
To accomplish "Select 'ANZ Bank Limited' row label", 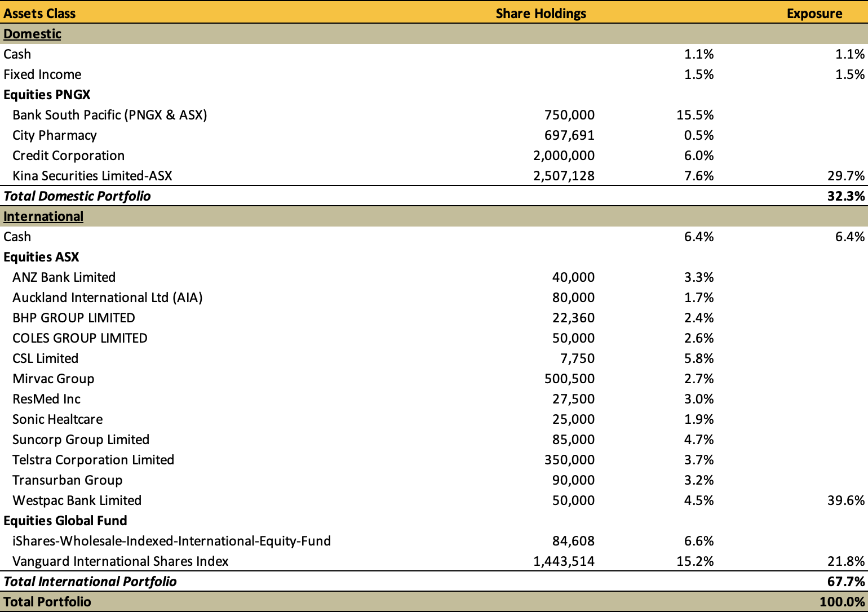I will click(x=64, y=277).
